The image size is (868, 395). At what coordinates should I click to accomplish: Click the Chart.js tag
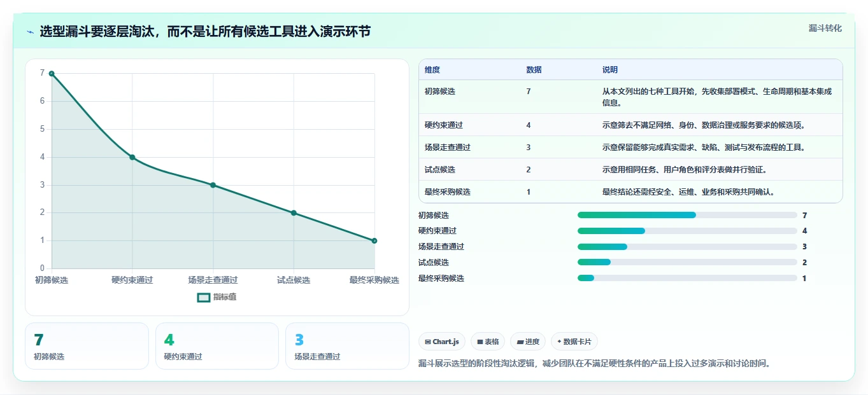tap(442, 342)
